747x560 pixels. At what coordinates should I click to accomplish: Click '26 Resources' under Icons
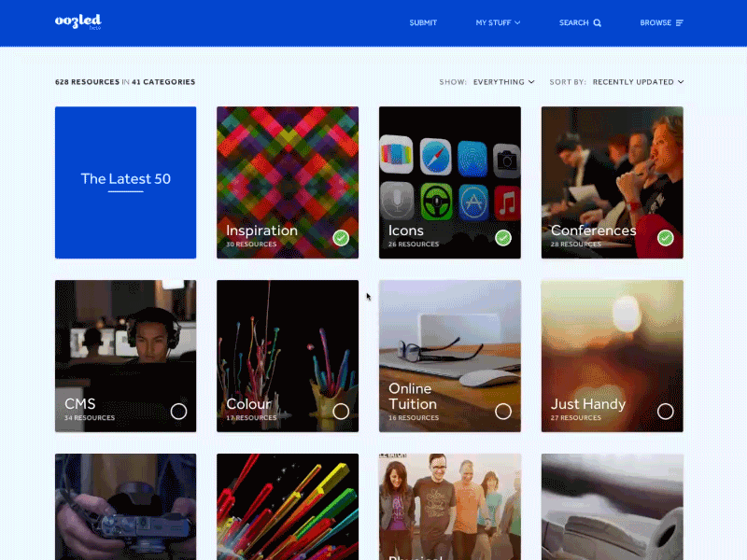[414, 245]
